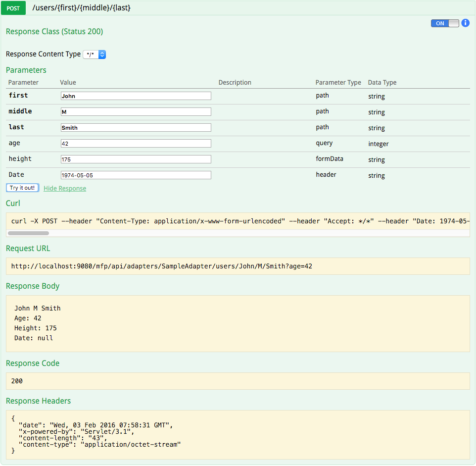Edit the height parameter field
This screenshot has width=476, height=466.
(136, 159)
